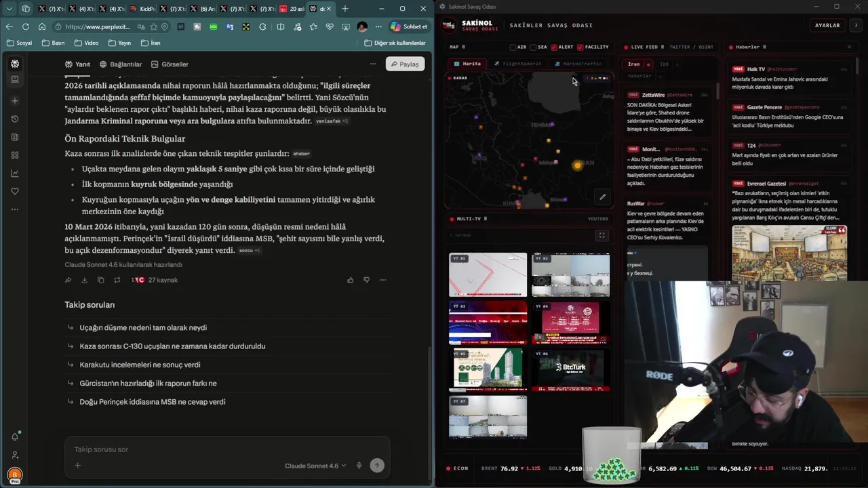The height and width of the screenshot is (488, 868).
Task: Open the Sosyal bookmarks folder
Action: pos(19,43)
